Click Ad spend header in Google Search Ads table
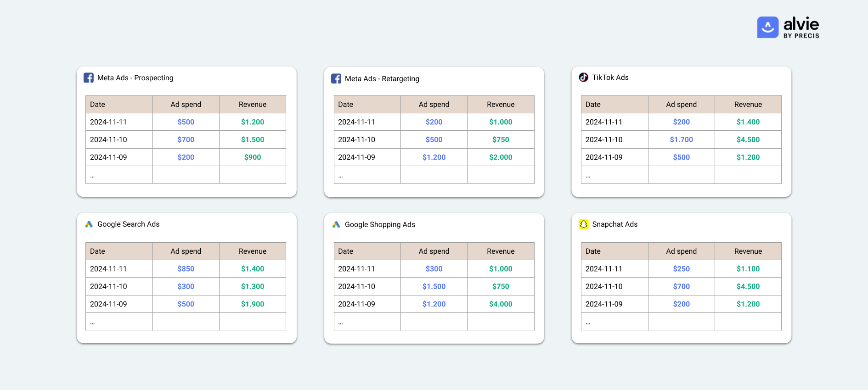Viewport: 868px width, 390px height. coord(186,251)
